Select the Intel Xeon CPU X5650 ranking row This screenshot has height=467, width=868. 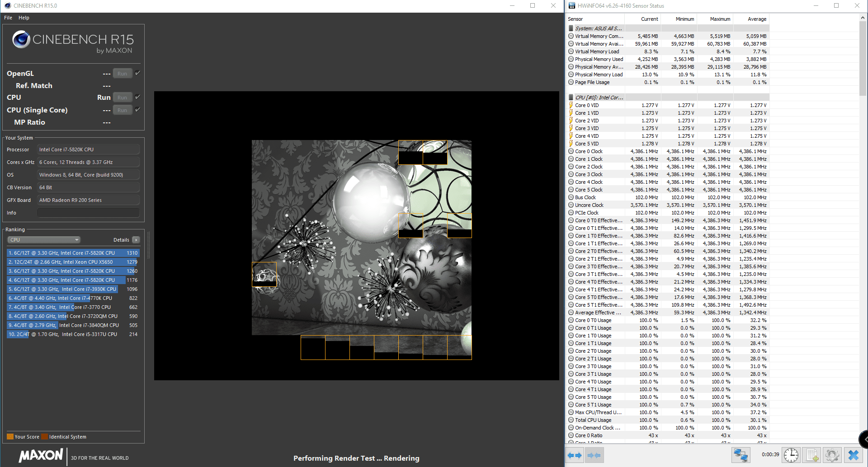[x=73, y=262]
